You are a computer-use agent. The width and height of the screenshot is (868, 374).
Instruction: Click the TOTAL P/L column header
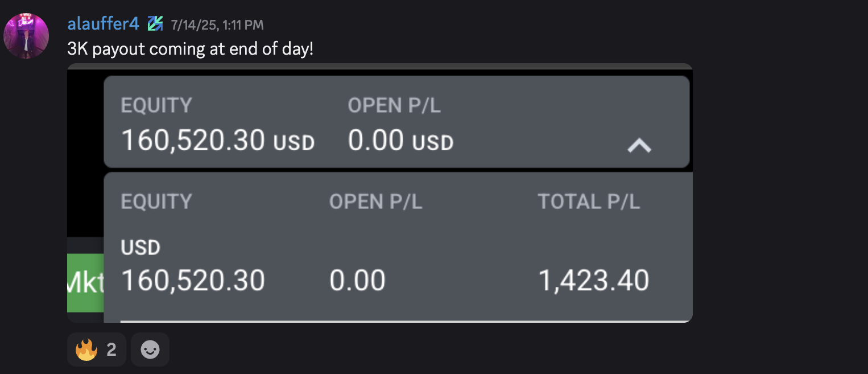point(589,202)
